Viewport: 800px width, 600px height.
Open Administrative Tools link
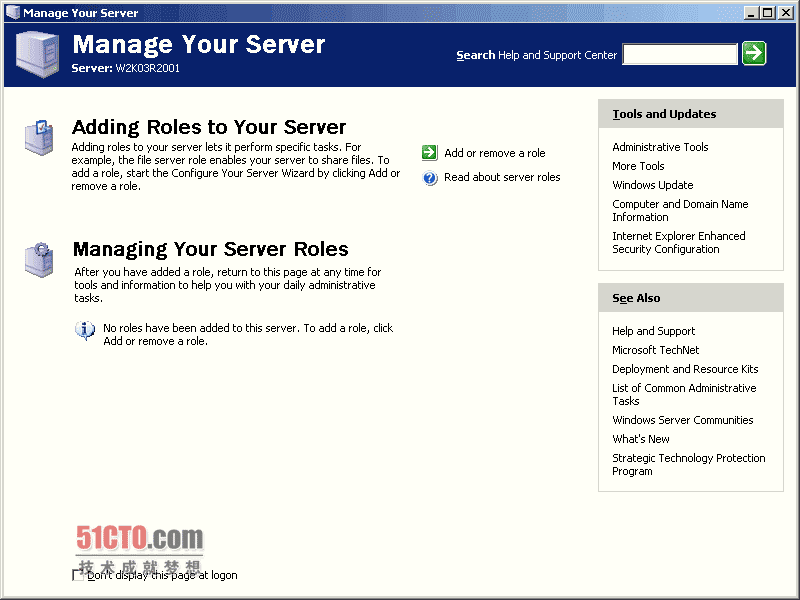point(660,147)
